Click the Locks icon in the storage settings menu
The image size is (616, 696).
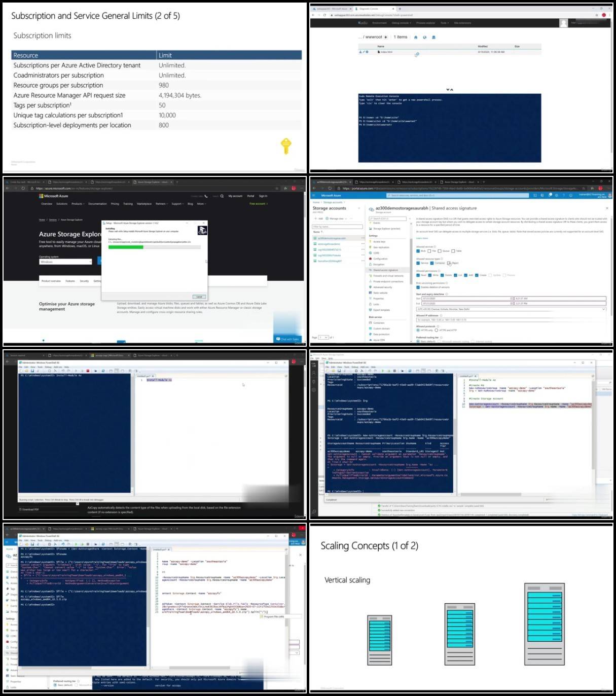371,304
